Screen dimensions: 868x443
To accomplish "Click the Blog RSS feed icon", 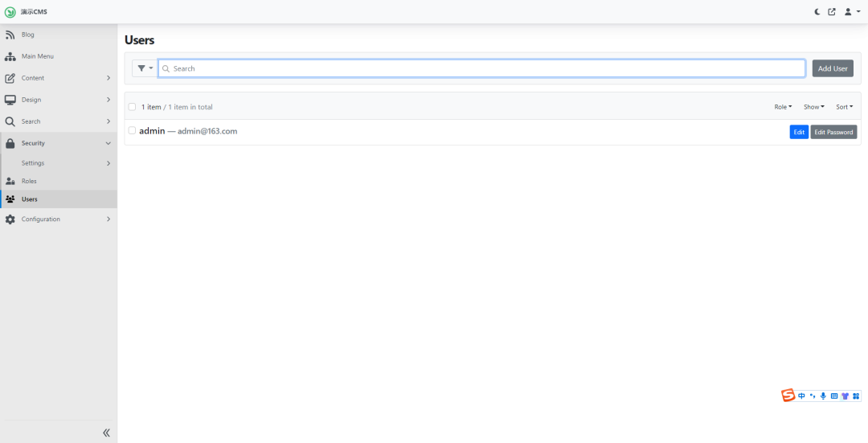I will pos(10,35).
